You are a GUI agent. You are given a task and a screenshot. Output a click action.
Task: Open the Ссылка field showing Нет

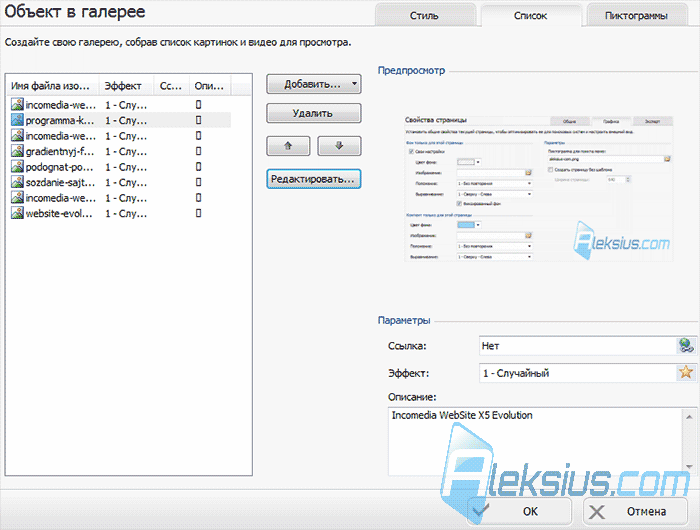(x=578, y=346)
